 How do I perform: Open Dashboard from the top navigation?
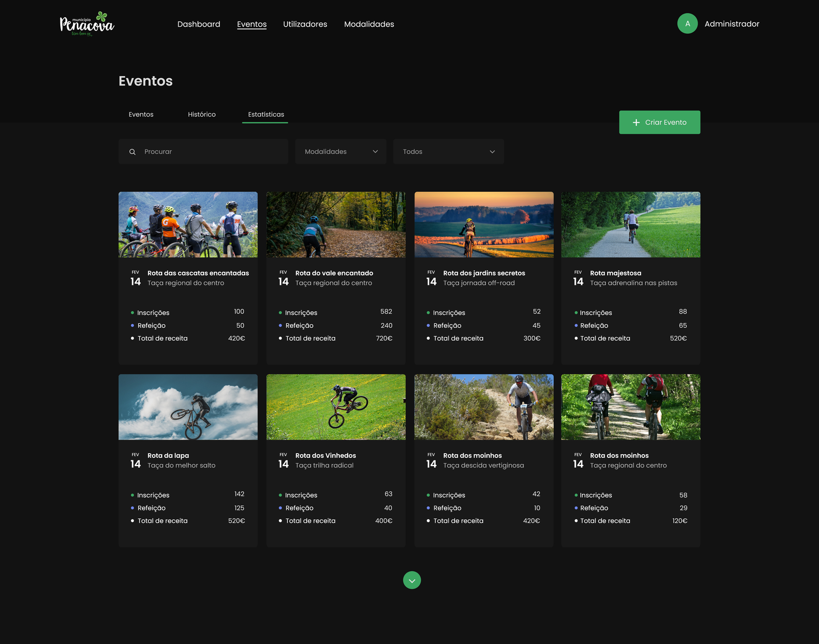click(199, 24)
